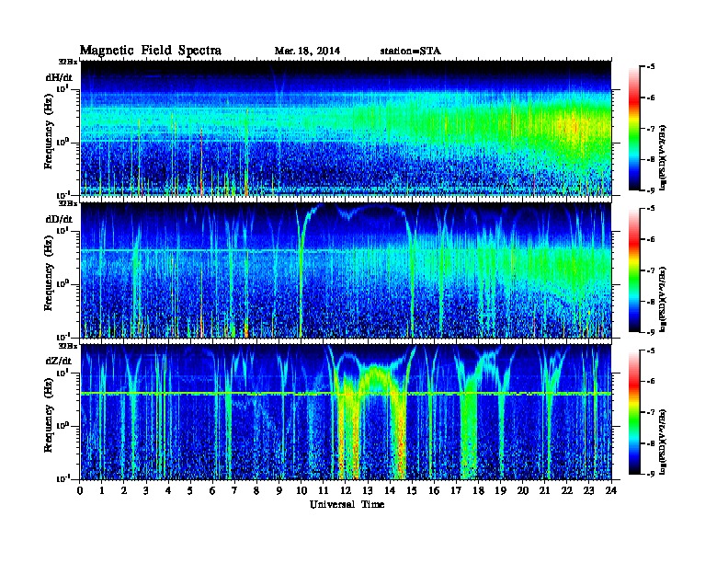Click the dZ/dt spectrogram plot

click(346, 412)
